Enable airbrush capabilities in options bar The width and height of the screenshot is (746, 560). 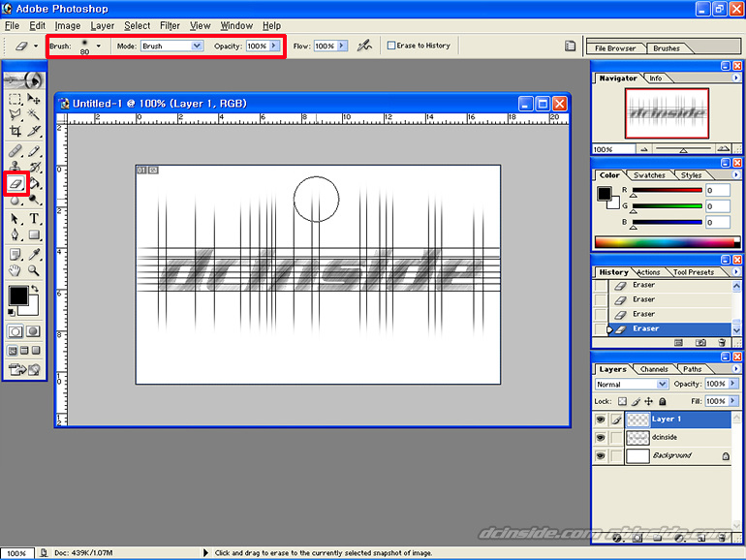[x=364, y=46]
